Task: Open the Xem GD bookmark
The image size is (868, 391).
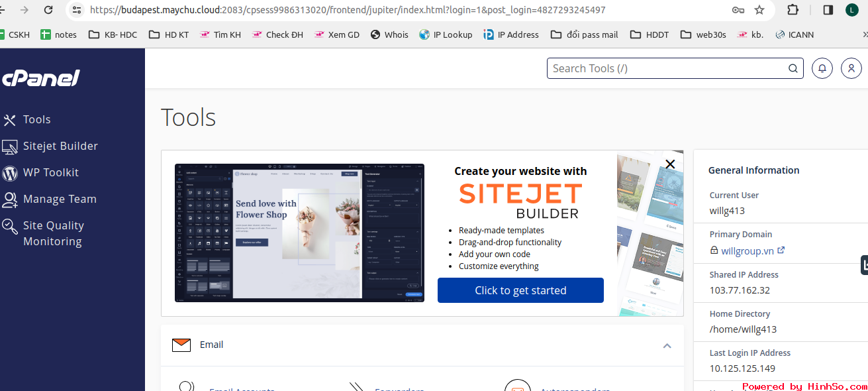Action: pyautogui.click(x=337, y=34)
